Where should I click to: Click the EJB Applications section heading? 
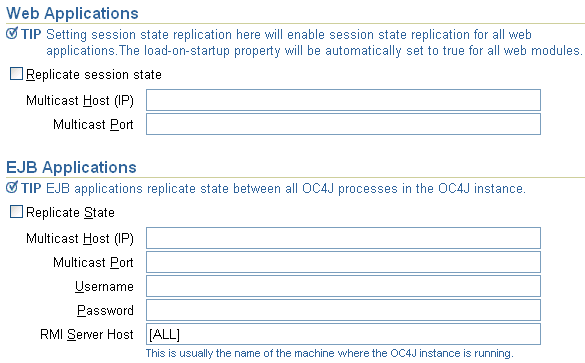coord(71,167)
